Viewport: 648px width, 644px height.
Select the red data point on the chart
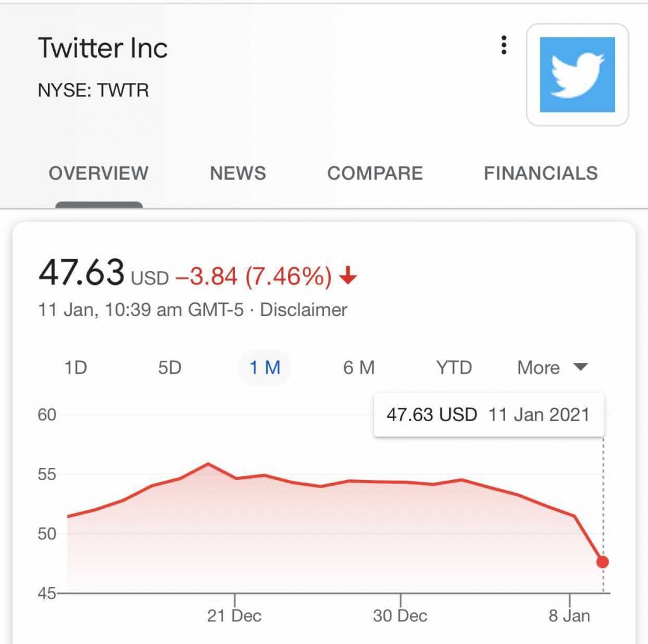(602, 561)
